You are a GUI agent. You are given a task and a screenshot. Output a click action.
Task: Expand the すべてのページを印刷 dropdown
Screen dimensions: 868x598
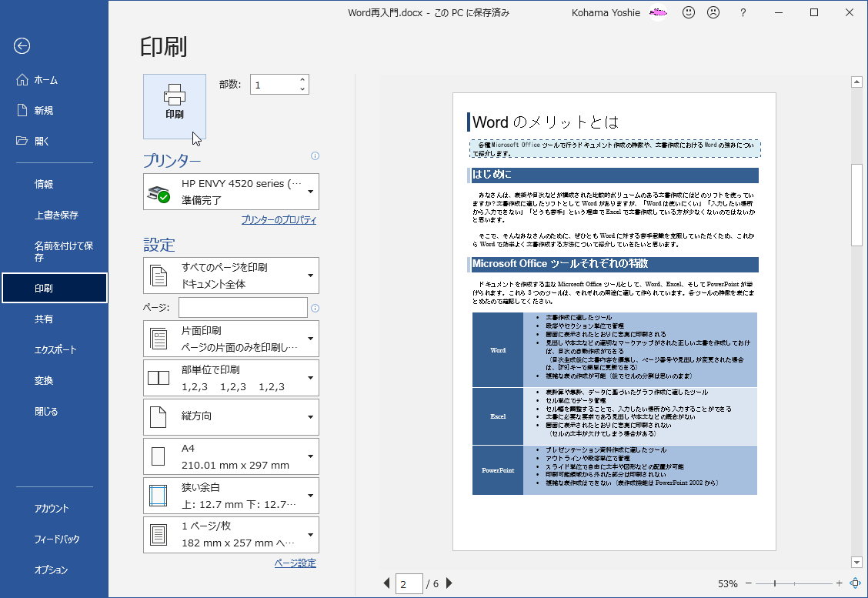231,276
